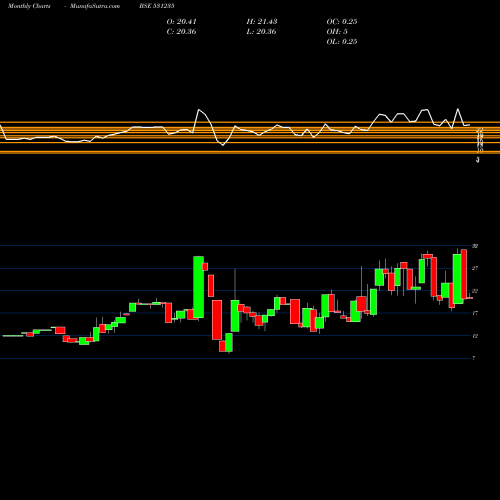Click the "Monthly Charts" title text

pyautogui.click(x=29, y=6)
